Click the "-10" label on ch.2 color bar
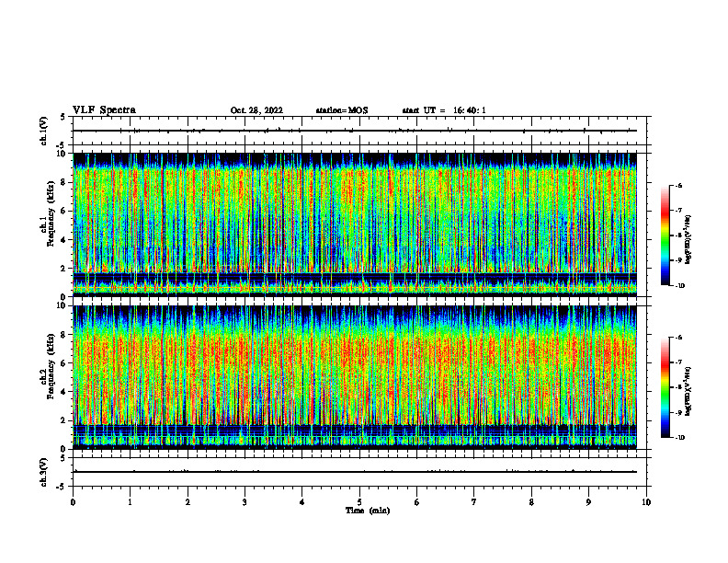Screen dimensions: 728x563 coord(679,438)
